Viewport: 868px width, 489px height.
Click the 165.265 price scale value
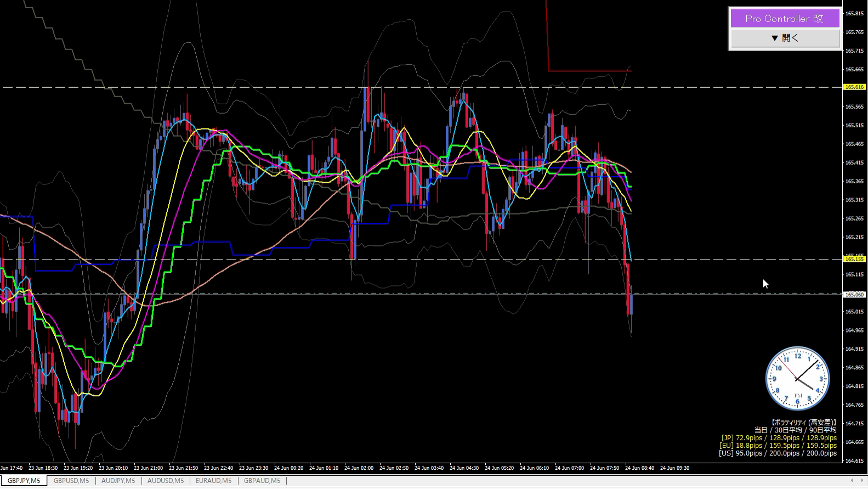point(854,219)
